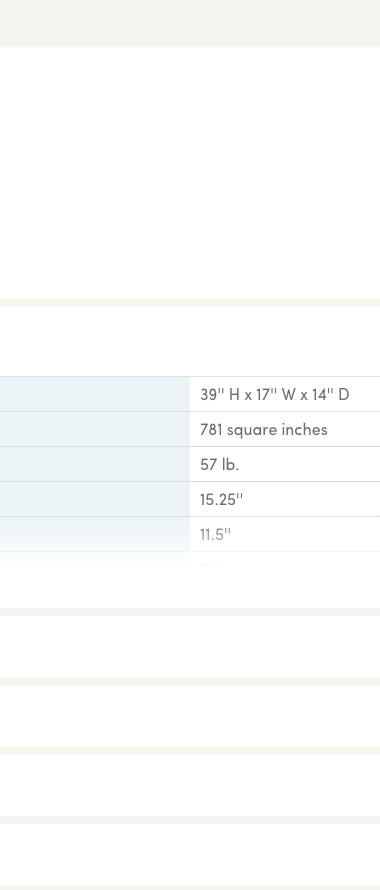
Task: Select the 39" H x 17" W x 14" D value
Action: (274, 394)
